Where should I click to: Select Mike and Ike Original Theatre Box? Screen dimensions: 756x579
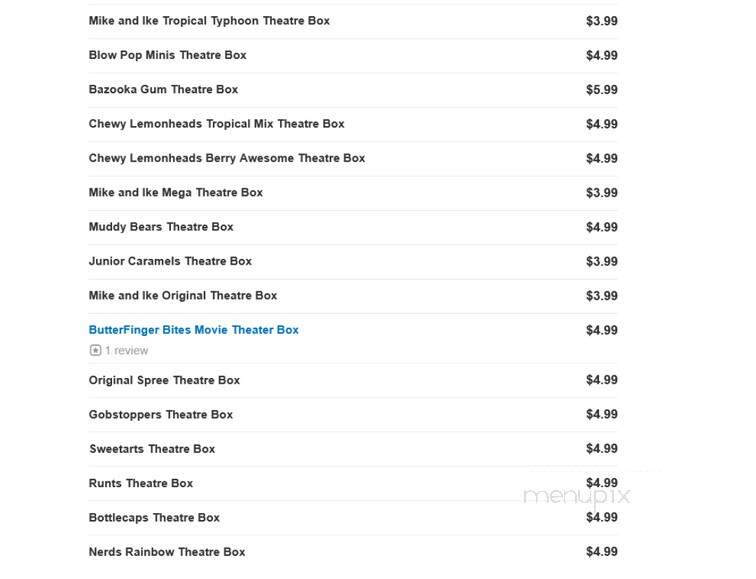coord(183,296)
